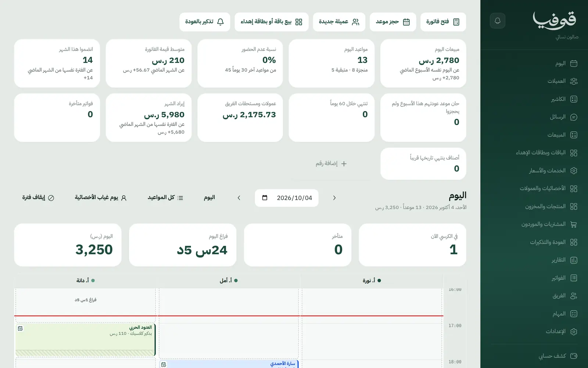Click the المهام checklist icon
The width and height of the screenshot is (588, 368).
click(574, 314)
